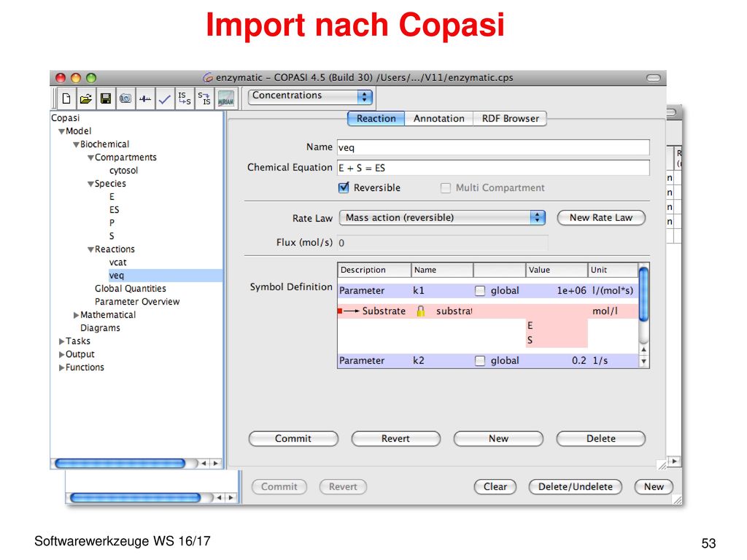747x560 pixels.
Task: Click the Name field containing veq
Action: 493,147
